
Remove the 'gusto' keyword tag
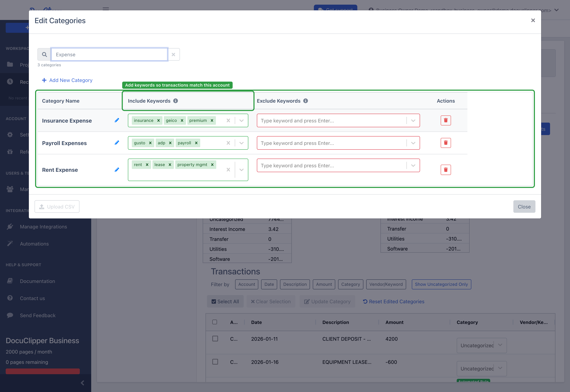click(150, 143)
